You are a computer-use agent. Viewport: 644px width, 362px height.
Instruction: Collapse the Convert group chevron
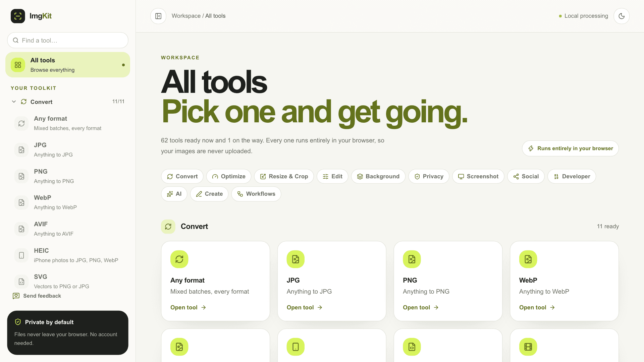(x=14, y=102)
